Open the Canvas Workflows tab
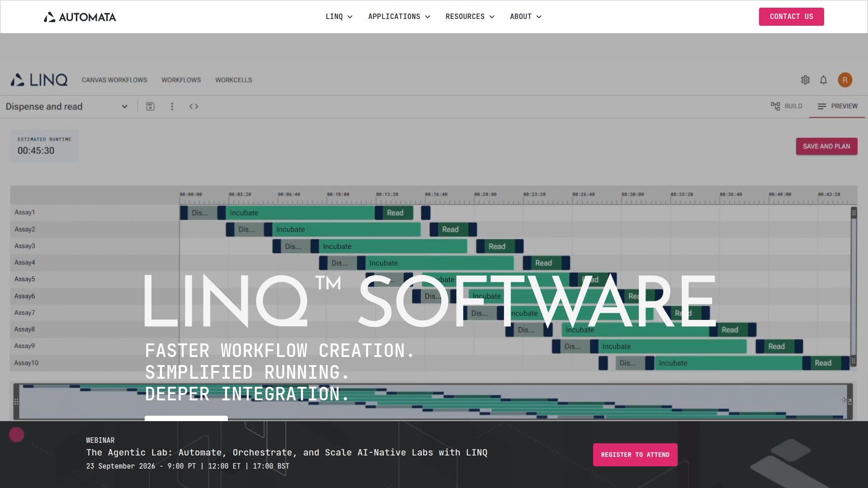 (x=114, y=80)
